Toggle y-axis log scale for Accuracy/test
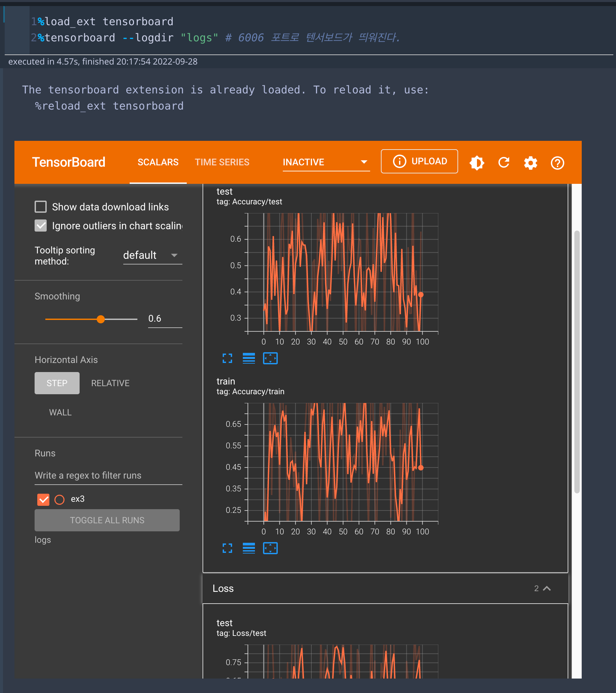 [x=249, y=358]
